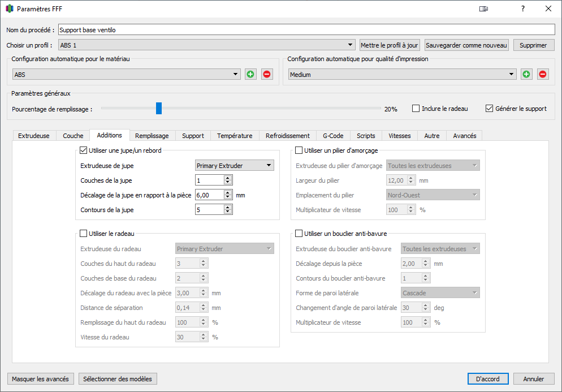This screenshot has width=562, height=392.
Task: Click Mettre le profil à jour button
Action: pos(389,45)
